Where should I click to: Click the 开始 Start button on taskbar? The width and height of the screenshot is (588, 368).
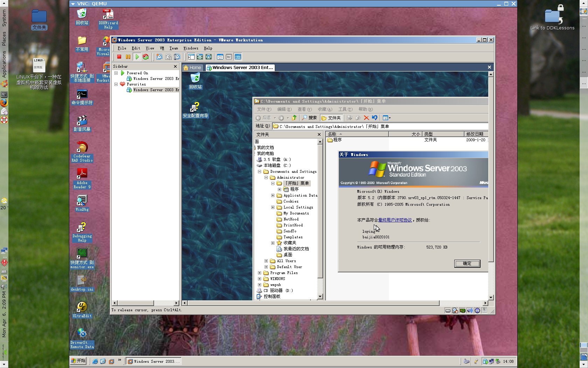pos(78,361)
